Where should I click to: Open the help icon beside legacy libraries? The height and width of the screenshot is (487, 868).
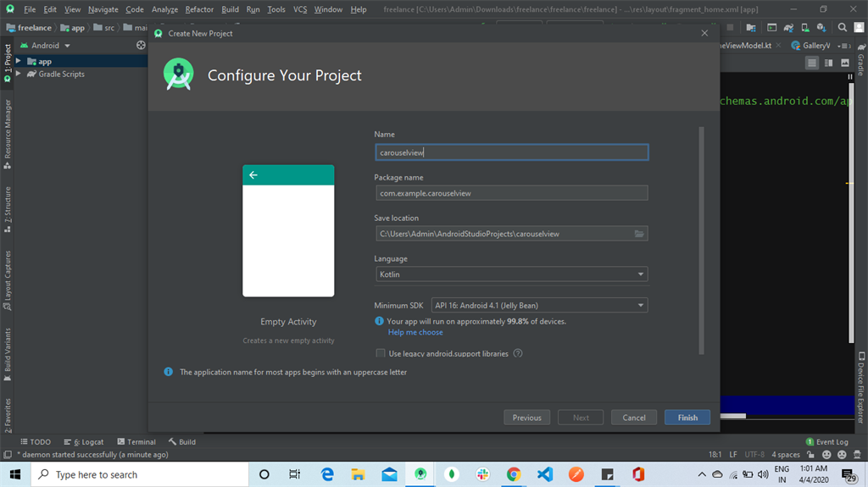(518, 353)
